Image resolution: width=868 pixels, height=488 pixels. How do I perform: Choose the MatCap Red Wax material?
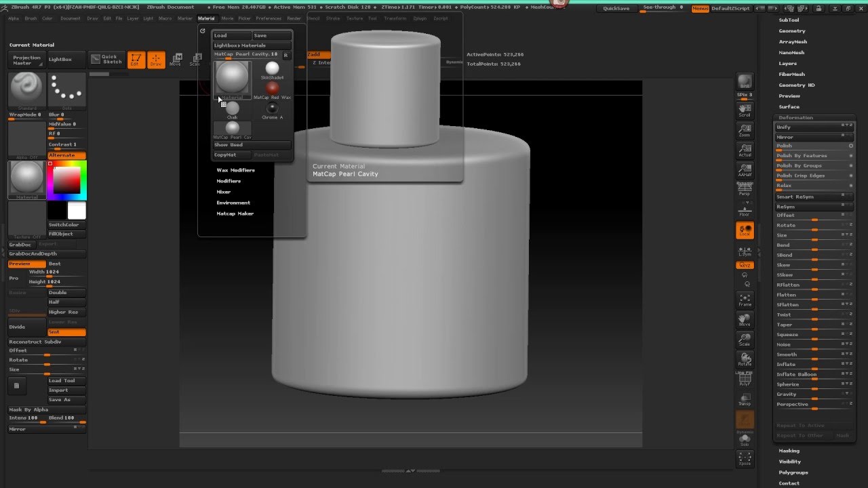(272, 90)
